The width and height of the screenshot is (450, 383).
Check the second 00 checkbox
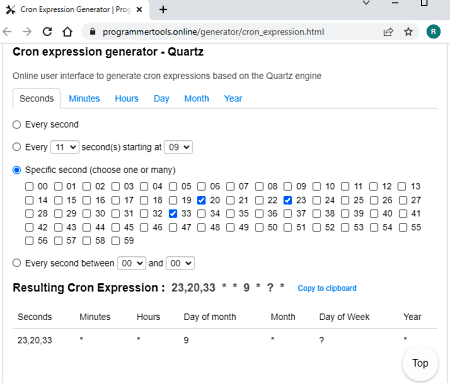click(29, 186)
